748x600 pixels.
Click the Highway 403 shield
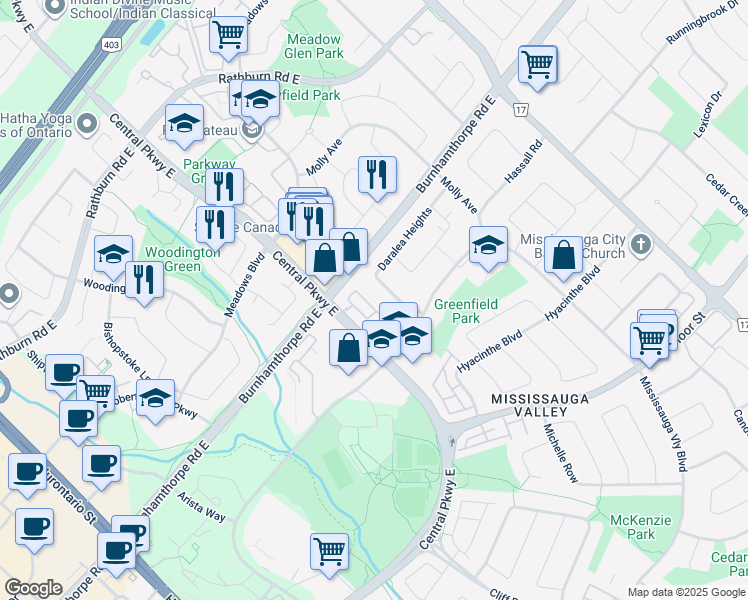tap(111, 45)
